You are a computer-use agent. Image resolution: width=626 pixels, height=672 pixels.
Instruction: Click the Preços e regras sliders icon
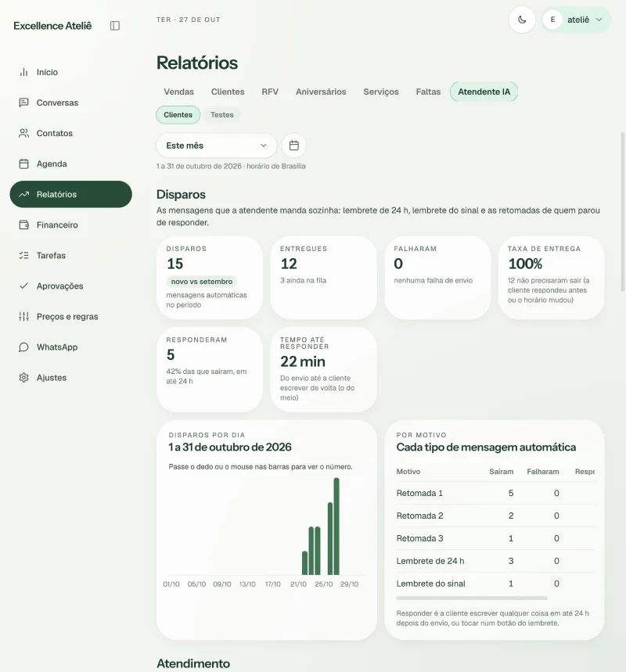(24, 317)
